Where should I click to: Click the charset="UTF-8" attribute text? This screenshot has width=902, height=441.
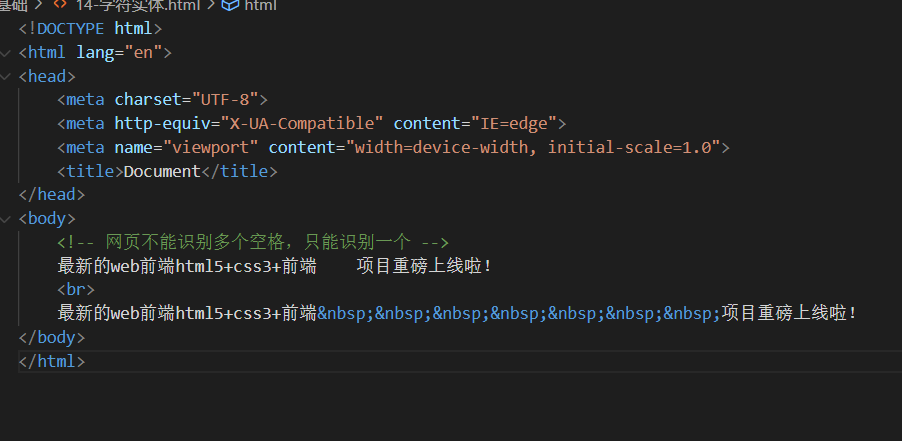pos(190,99)
